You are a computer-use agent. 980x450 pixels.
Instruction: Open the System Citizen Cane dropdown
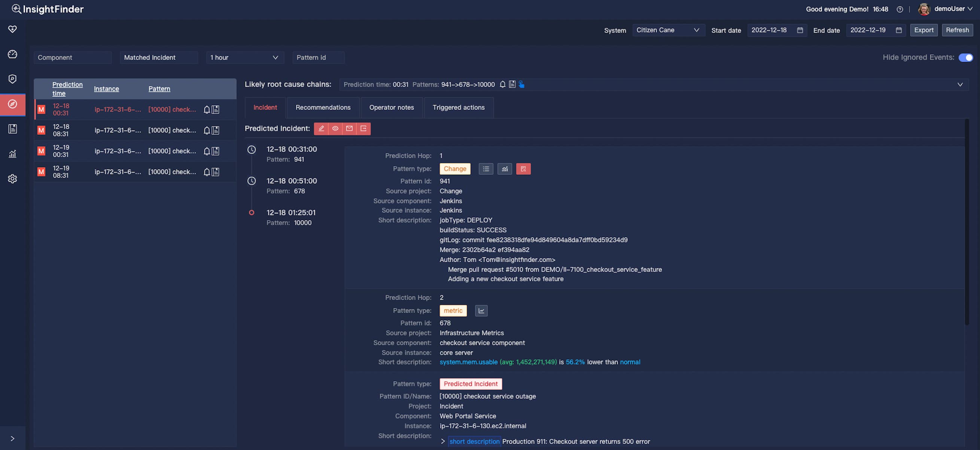[669, 30]
